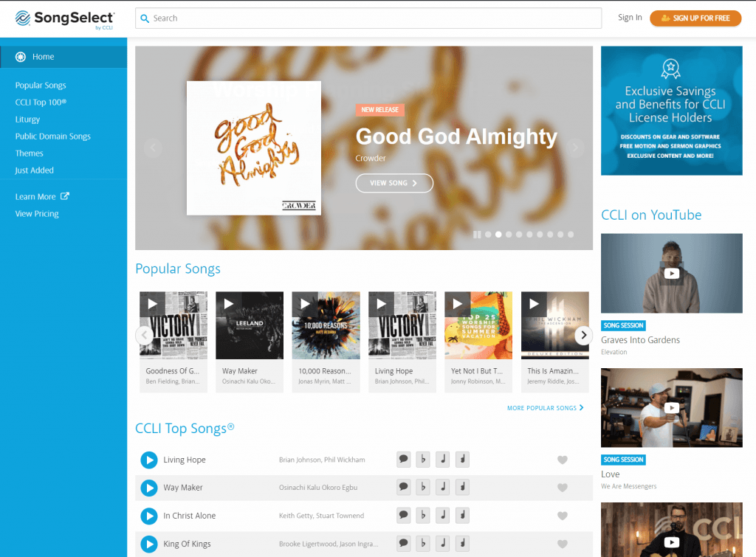Open chord sheet icon for In Christ Alone
Image resolution: width=756 pixels, height=557 pixels.
(423, 515)
